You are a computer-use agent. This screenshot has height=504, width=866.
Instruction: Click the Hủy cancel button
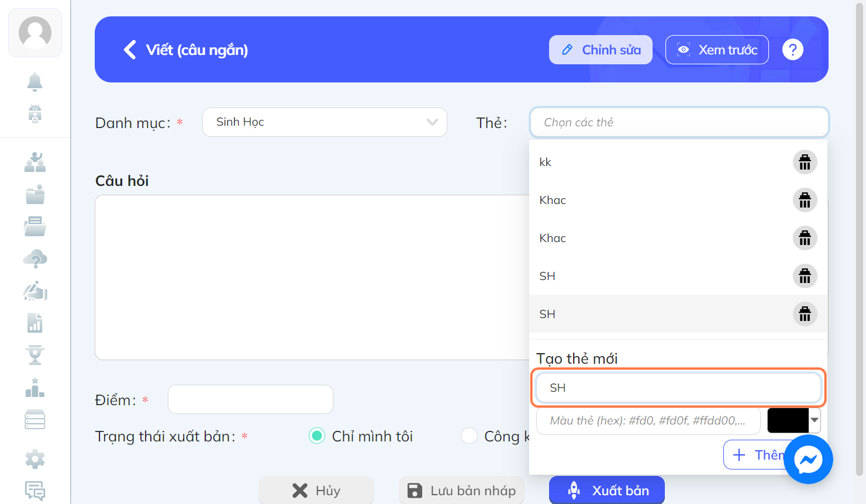[x=316, y=491]
